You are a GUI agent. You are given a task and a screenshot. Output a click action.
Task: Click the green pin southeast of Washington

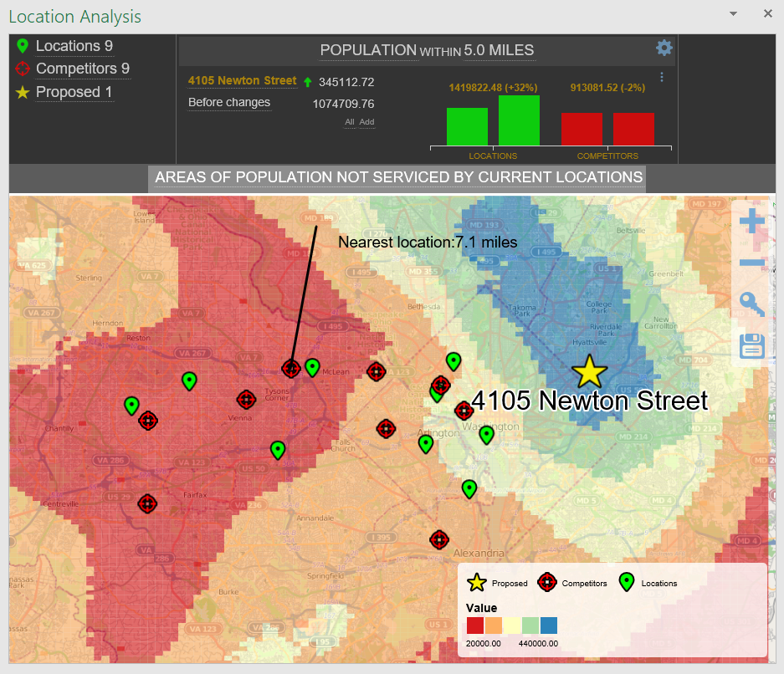486,435
